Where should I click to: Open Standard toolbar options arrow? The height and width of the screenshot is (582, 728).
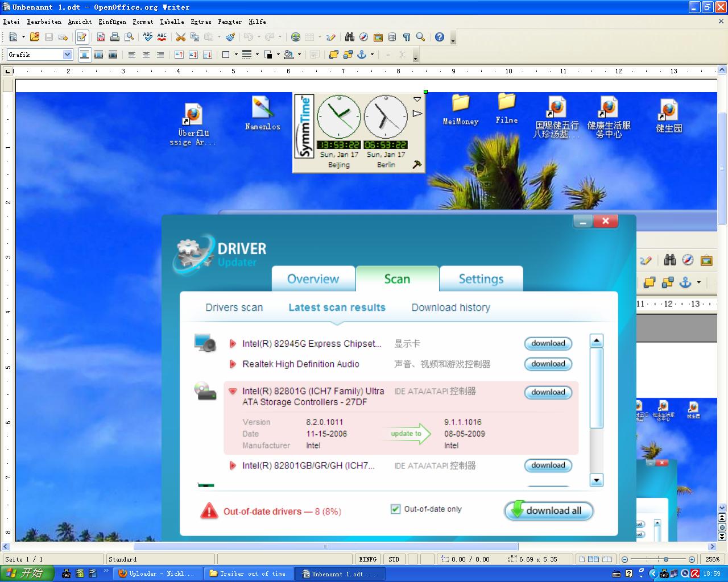click(x=453, y=40)
